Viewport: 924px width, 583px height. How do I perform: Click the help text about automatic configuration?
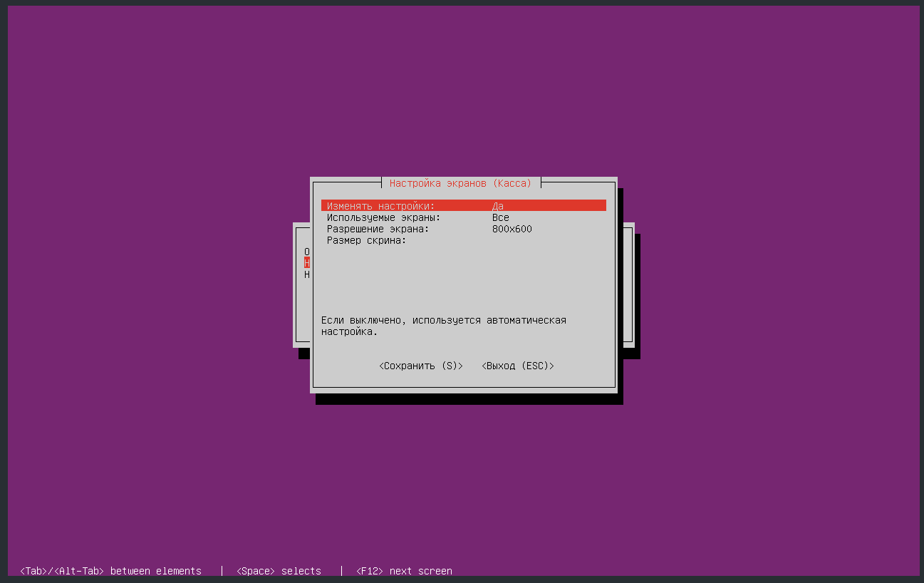443,326
